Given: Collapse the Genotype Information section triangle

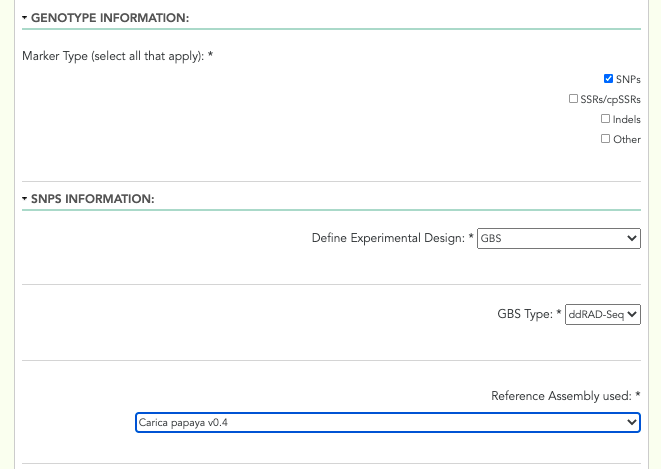Looking at the screenshot, I should [24, 18].
